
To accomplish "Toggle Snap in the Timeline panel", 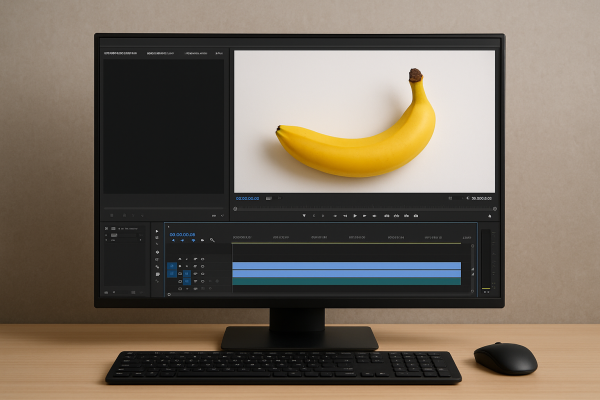I will [183, 240].
